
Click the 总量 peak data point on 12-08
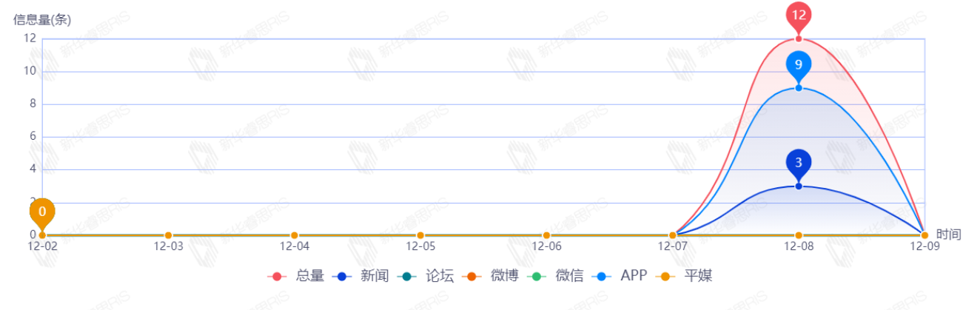point(799,39)
